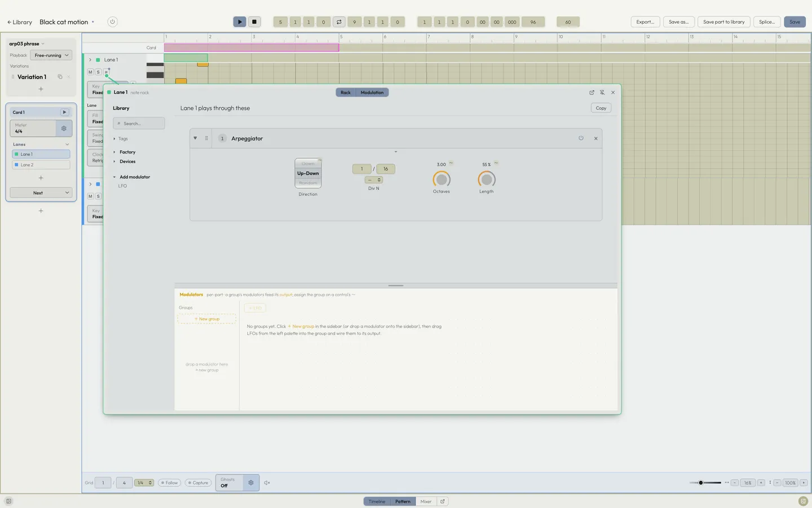Mute the second lane with its M button

(90, 196)
